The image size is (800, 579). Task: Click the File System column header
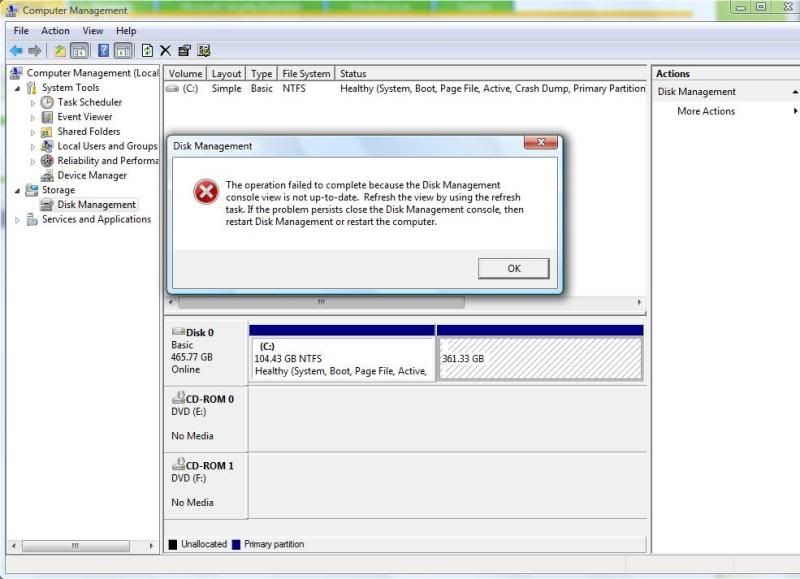[x=306, y=74]
